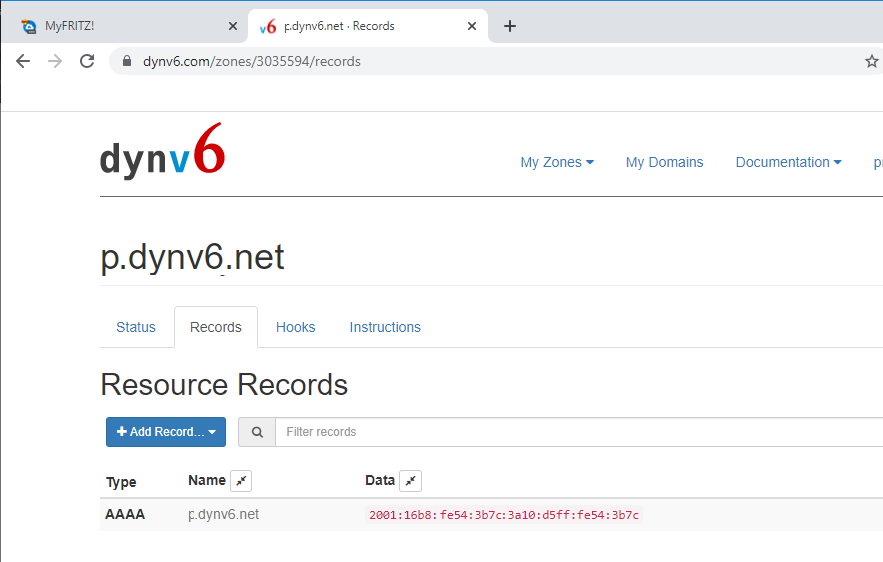Open the Instructions tab
Image resolution: width=883 pixels, height=562 pixels.
coord(385,327)
